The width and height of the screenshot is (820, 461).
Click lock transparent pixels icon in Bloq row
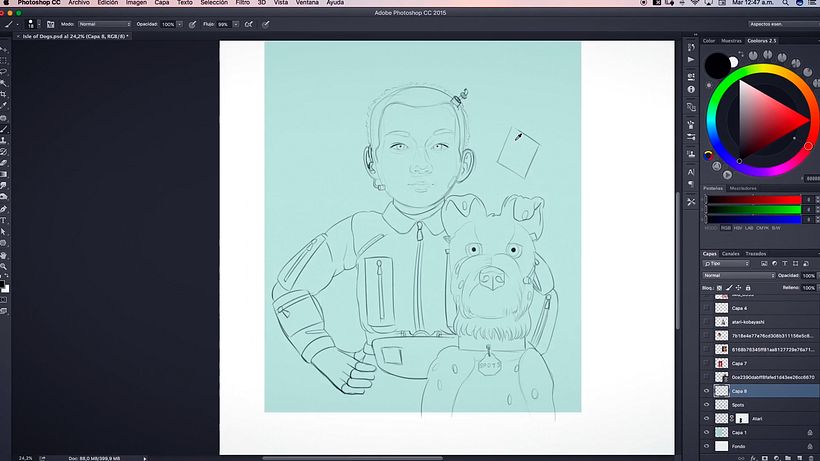click(x=720, y=287)
